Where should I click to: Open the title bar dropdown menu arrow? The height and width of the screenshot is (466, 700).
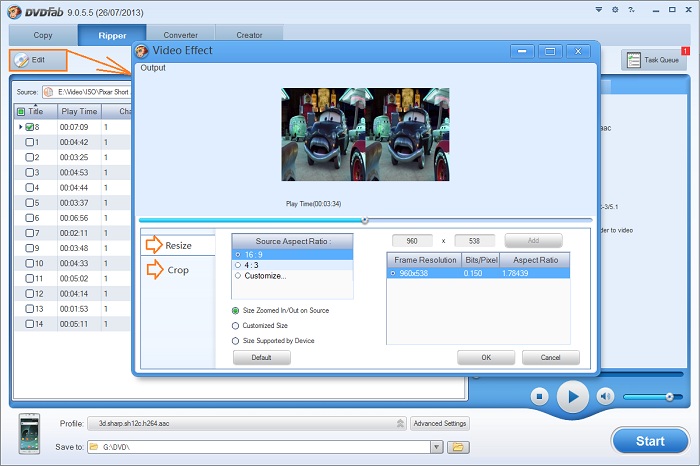tap(599, 9)
